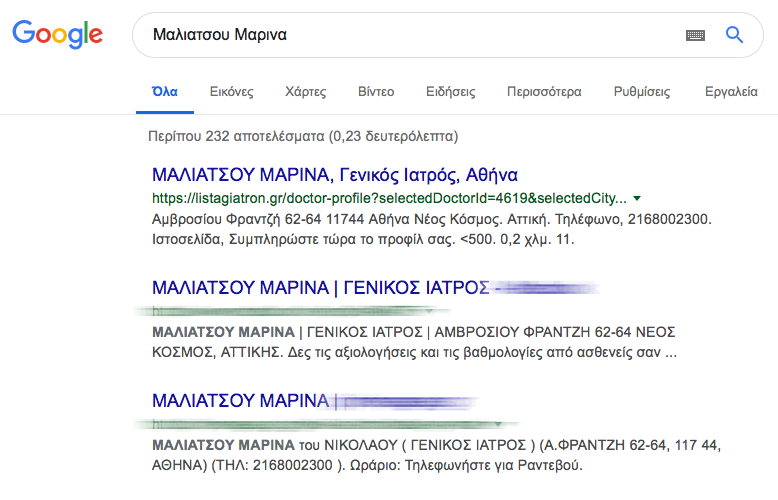Click snippet text ΑΜΒΡΟΣΙΟΥ ΦΡΑΝΤΖΗ 62-64 ΝΕΟΣ

coord(555,332)
